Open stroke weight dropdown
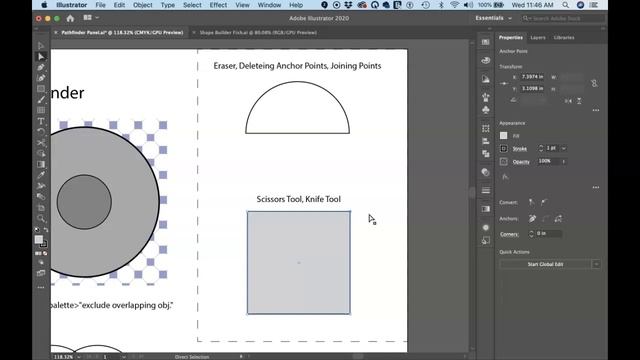This screenshot has height=360, width=640. (564, 149)
